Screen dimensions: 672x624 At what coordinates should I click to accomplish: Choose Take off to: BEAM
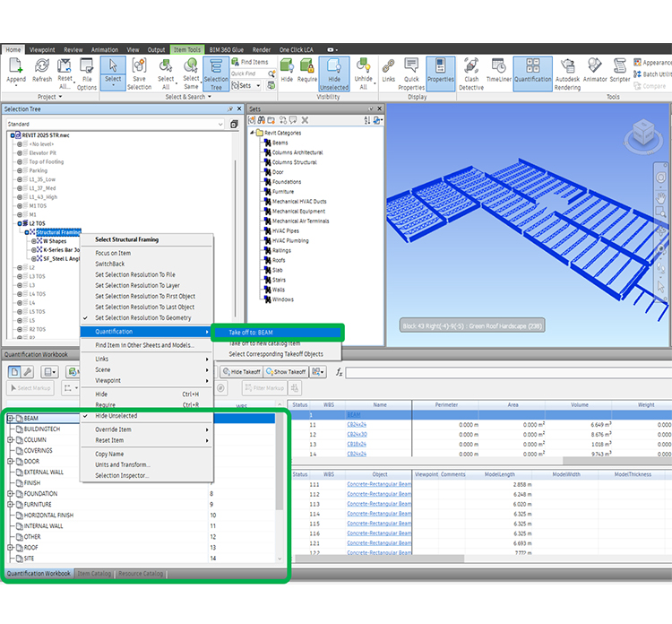pyautogui.click(x=277, y=333)
